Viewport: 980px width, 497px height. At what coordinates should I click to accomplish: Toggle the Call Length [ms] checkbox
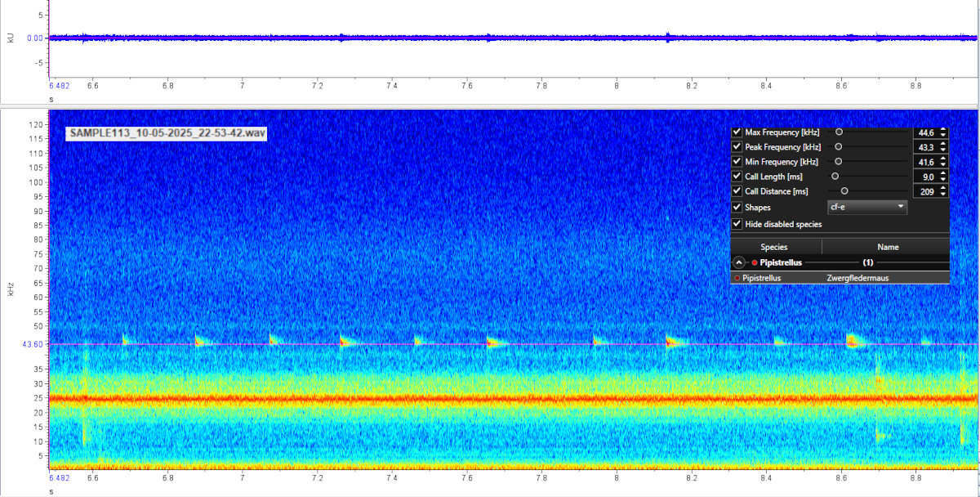(x=737, y=177)
